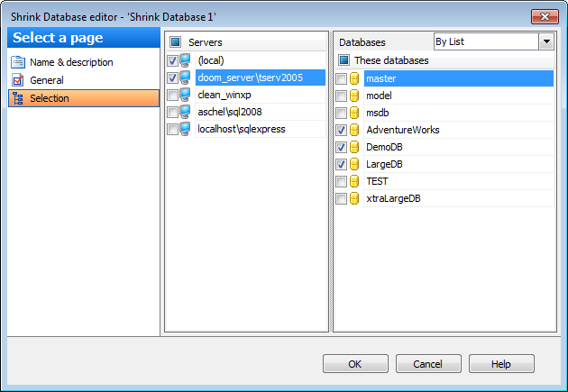The width and height of the screenshot is (568, 392).
Task: Select the TEST database row
Action: pos(459,181)
